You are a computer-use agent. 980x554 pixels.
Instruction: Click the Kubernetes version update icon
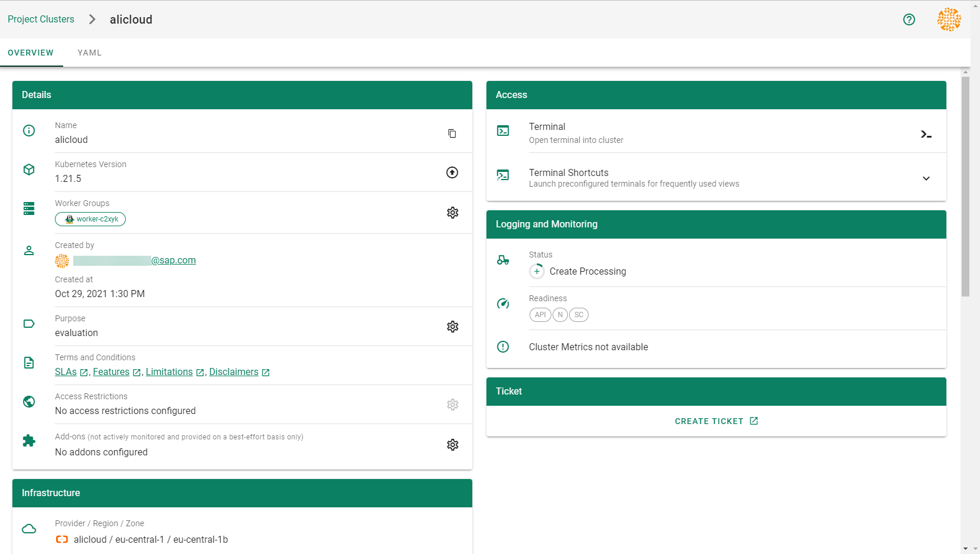(452, 172)
